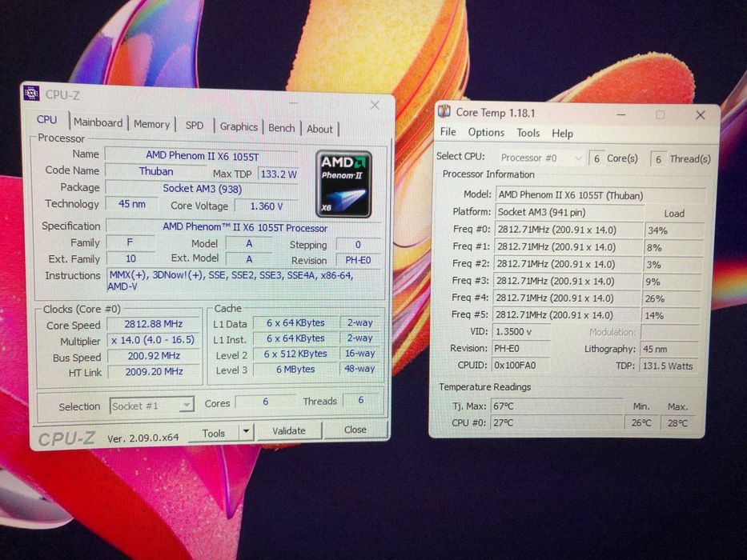Image resolution: width=747 pixels, height=560 pixels.
Task: Click the Freq #0 frequency value
Action: (x=568, y=230)
